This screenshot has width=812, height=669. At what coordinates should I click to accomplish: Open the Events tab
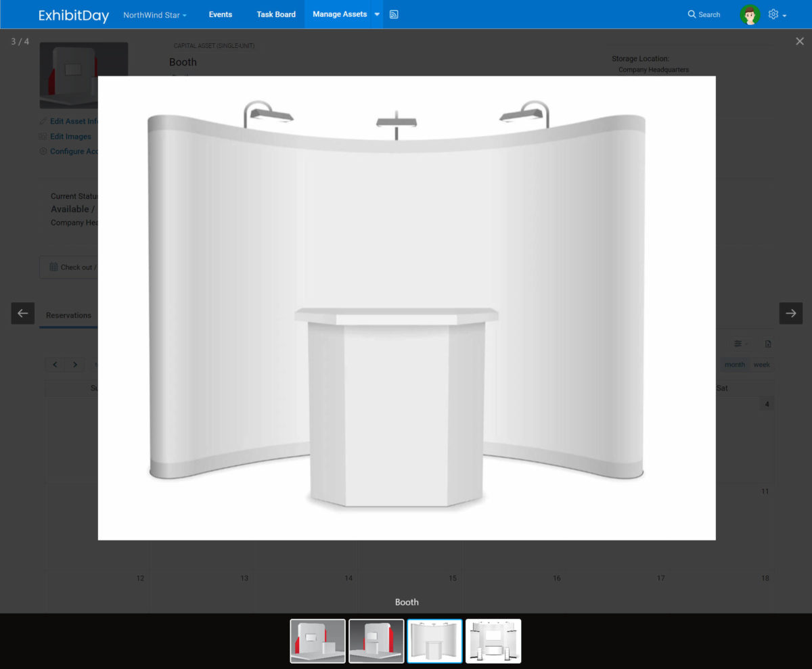click(x=220, y=14)
